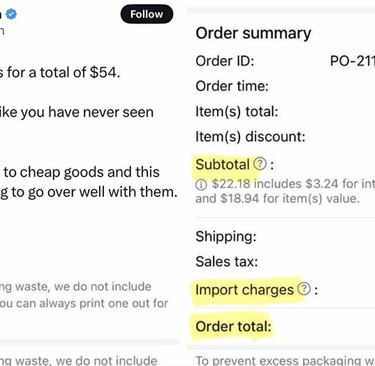Click the Item(s) discount label
375x366 pixels.
[x=250, y=137]
